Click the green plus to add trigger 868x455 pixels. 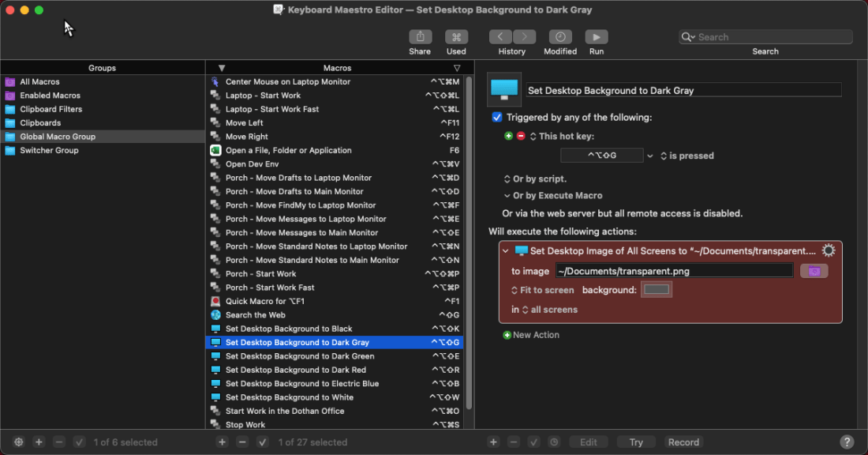coord(509,136)
